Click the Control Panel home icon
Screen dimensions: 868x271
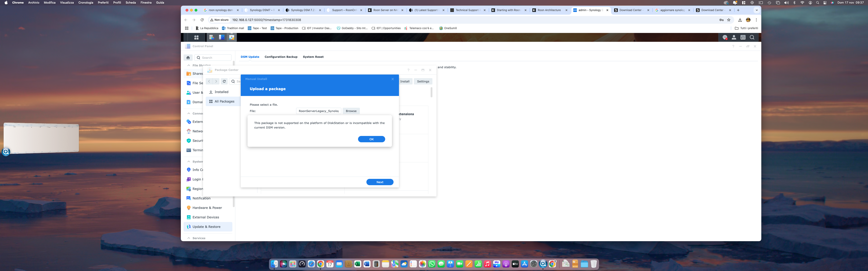(x=188, y=58)
